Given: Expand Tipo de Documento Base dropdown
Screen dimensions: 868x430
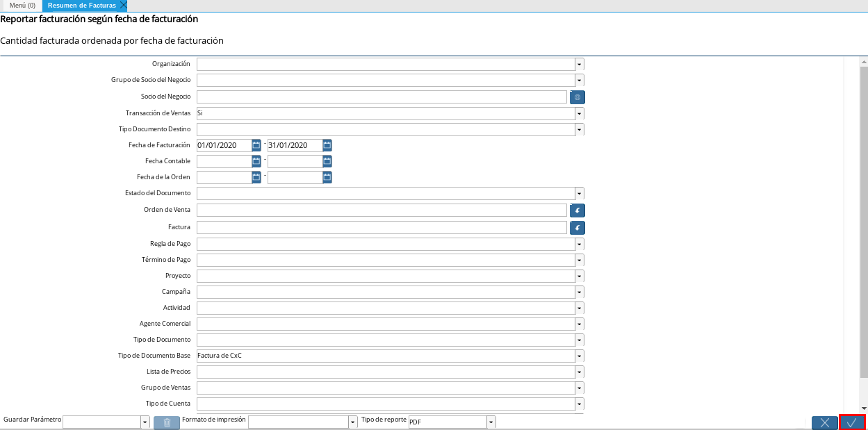Looking at the screenshot, I should (x=580, y=356).
